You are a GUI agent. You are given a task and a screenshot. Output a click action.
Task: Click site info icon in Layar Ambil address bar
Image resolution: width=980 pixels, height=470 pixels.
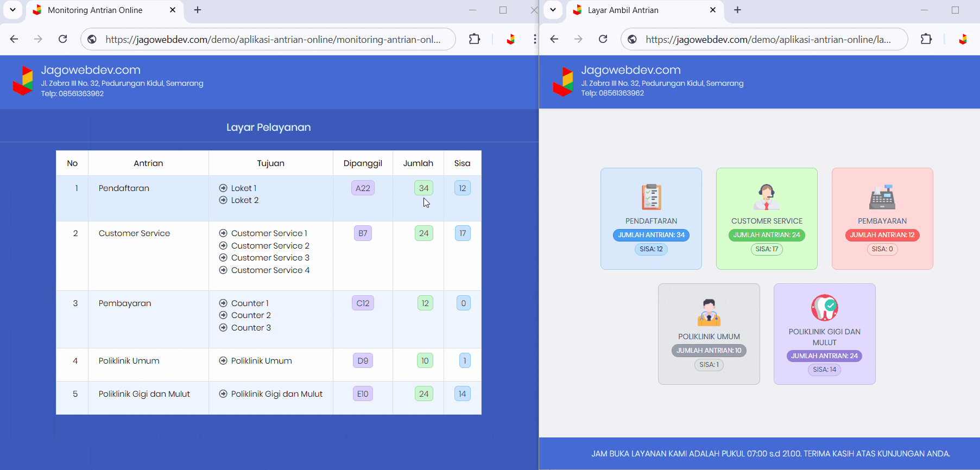632,39
